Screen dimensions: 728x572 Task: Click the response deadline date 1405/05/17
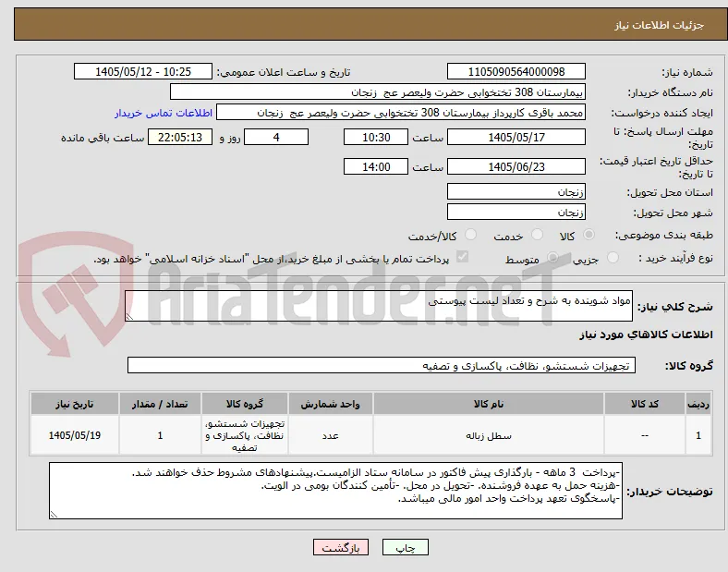pyautogui.click(x=516, y=138)
